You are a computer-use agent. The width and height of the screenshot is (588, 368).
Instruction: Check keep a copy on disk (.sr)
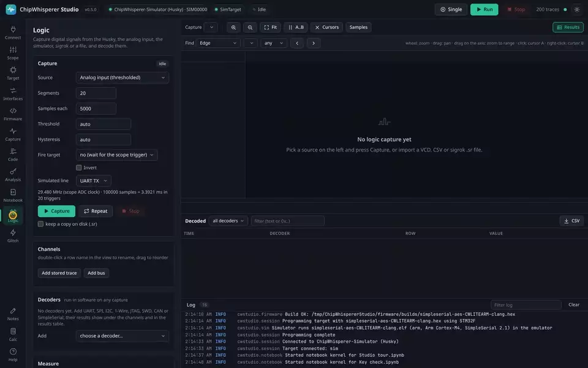40,224
